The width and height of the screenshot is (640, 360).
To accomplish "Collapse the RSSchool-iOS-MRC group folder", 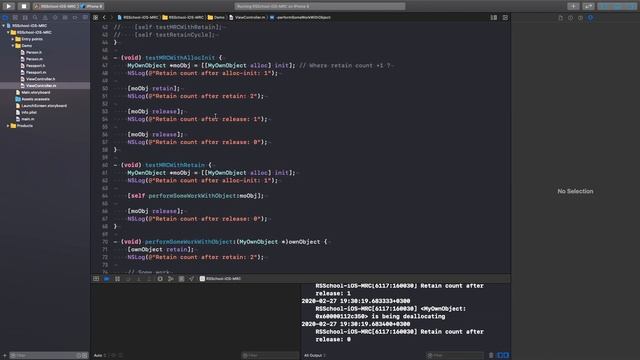I will 8,32.
